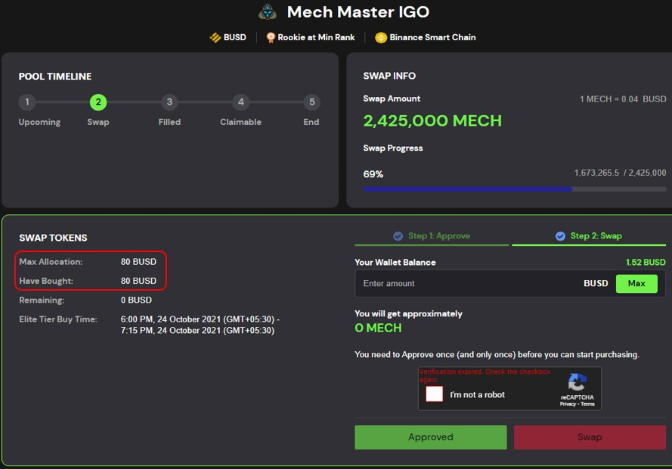The height and width of the screenshot is (469, 672).
Task: Open the Step 1: Approve tab
Action: (x=432, y=236)
